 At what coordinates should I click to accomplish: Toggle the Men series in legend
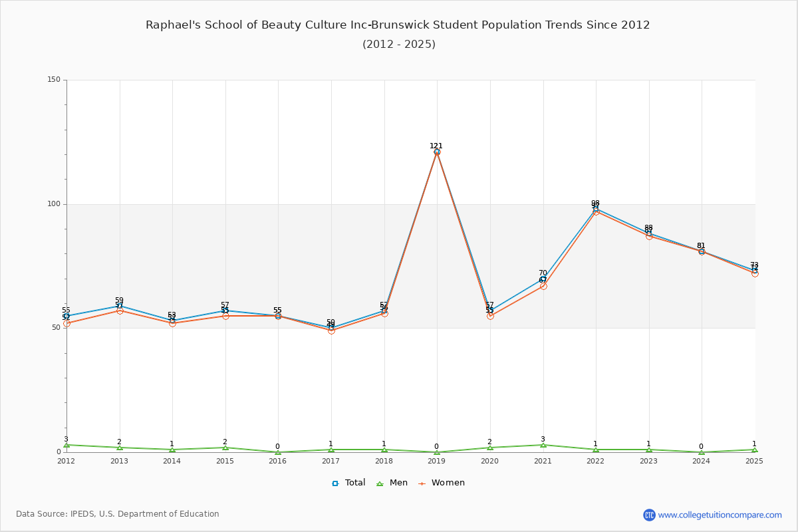point(391,483)
